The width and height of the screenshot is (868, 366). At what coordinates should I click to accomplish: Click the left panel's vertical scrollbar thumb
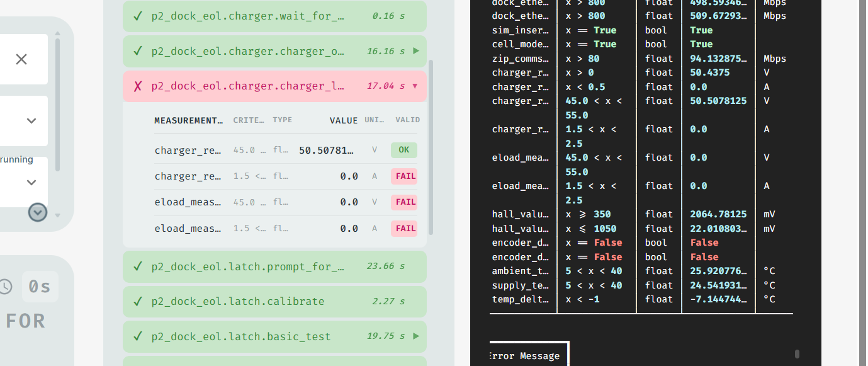(57, 105)
